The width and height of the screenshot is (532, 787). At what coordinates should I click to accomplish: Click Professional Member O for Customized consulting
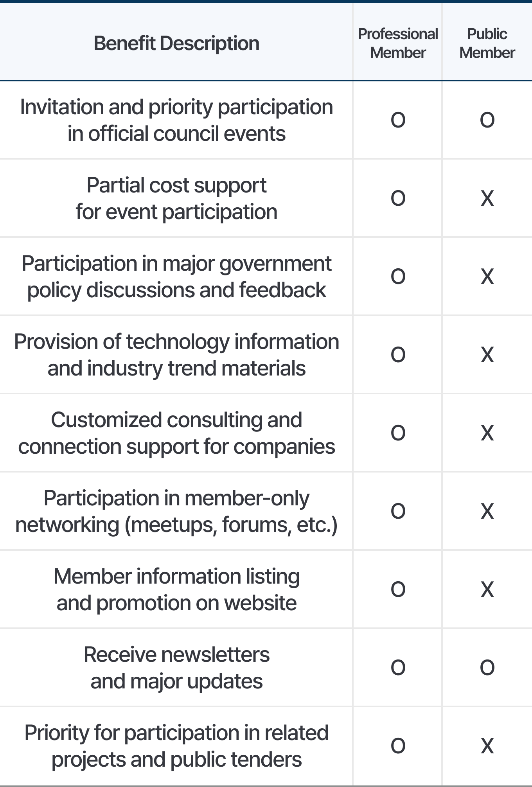398,433
